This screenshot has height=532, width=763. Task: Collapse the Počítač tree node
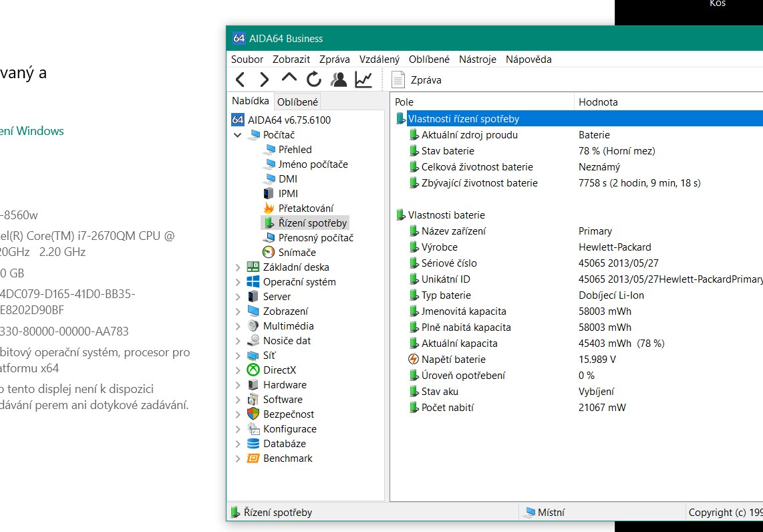point(238,135)
